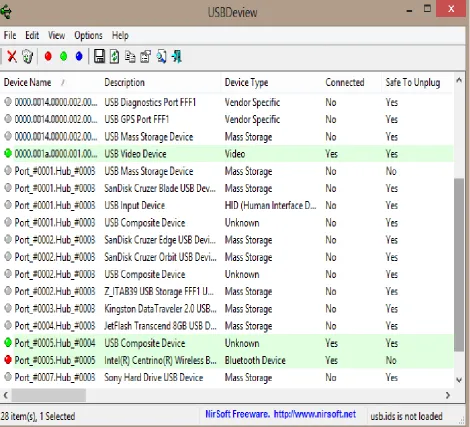Click the copy selected items icon
Image resolution: width=470 pixels, height=427 pixels.
pyautogui.click(x=130, y=57)
